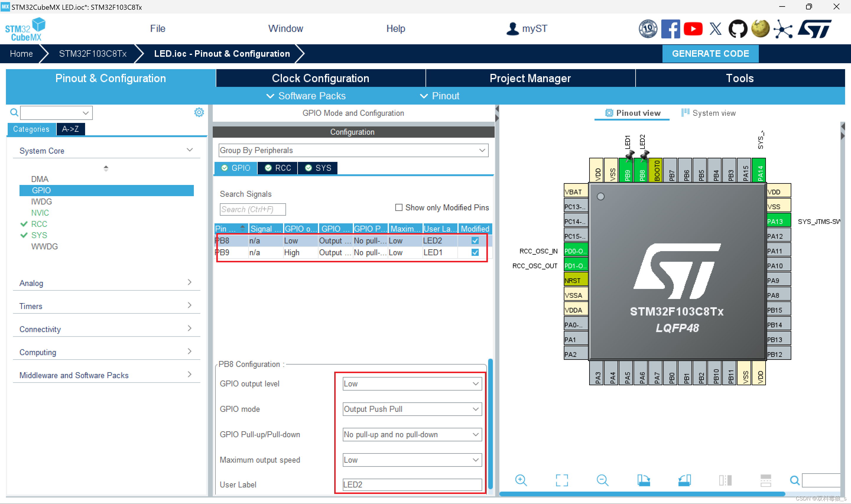Click the GENERATE CODE button
The image size is (851, 504).
pyautogui.click(x=710, y=53)
